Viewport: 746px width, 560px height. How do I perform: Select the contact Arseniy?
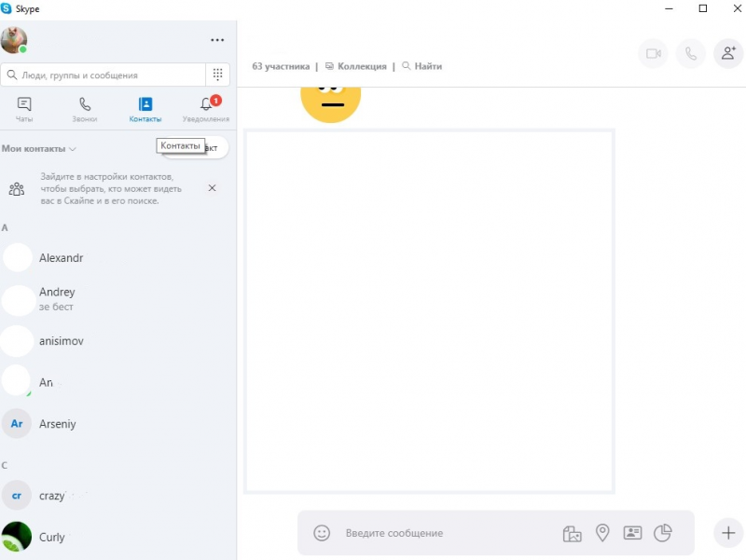pos(118,424)
